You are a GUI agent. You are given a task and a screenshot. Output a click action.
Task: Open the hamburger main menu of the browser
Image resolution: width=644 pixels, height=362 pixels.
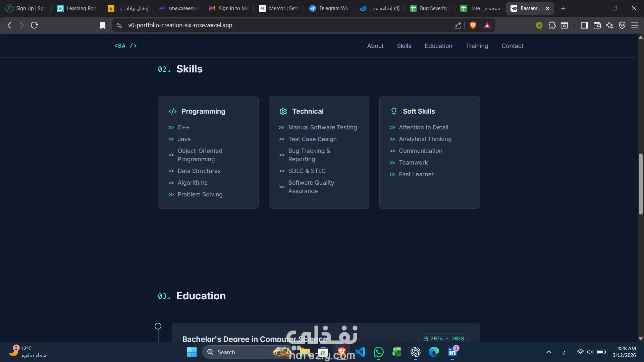click(x=635, y=25)
